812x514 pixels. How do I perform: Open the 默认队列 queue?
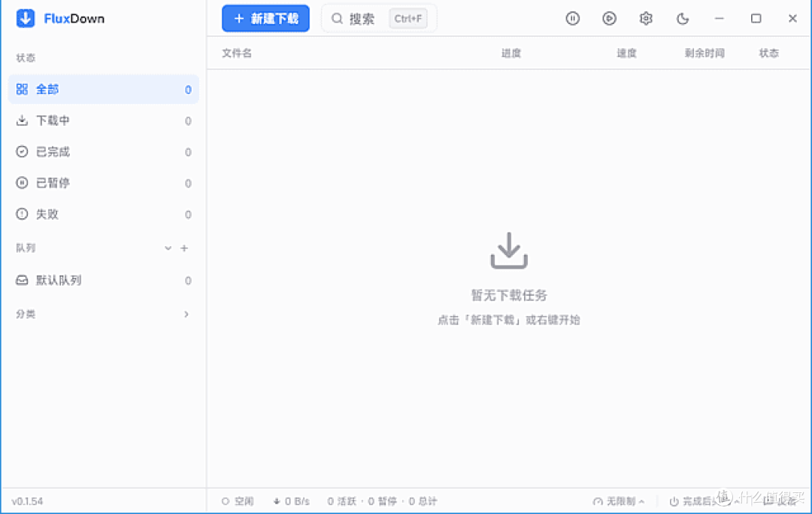pyautogui.click(x=104, y=280)
